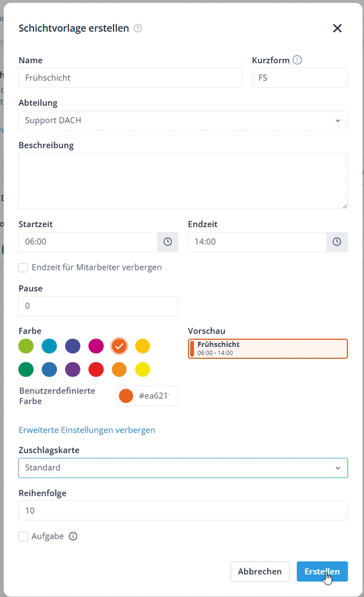Select the light green color swatch
364x597 pixels.
click(x=26, y=346)
